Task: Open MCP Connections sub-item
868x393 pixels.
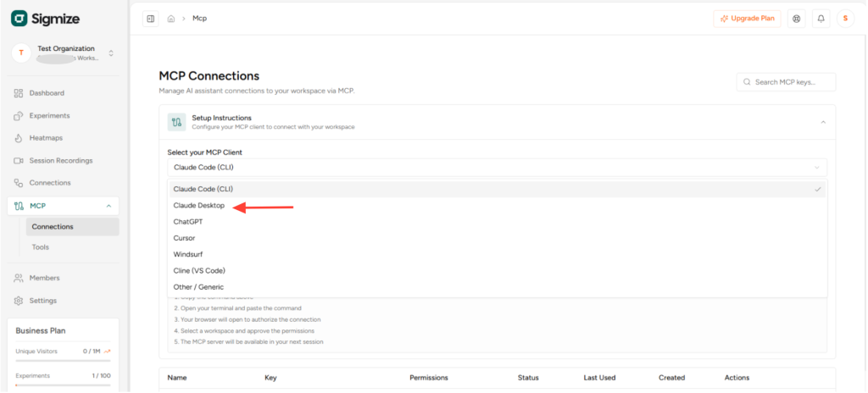Action: pyautogui.click(x=73, y=227)
